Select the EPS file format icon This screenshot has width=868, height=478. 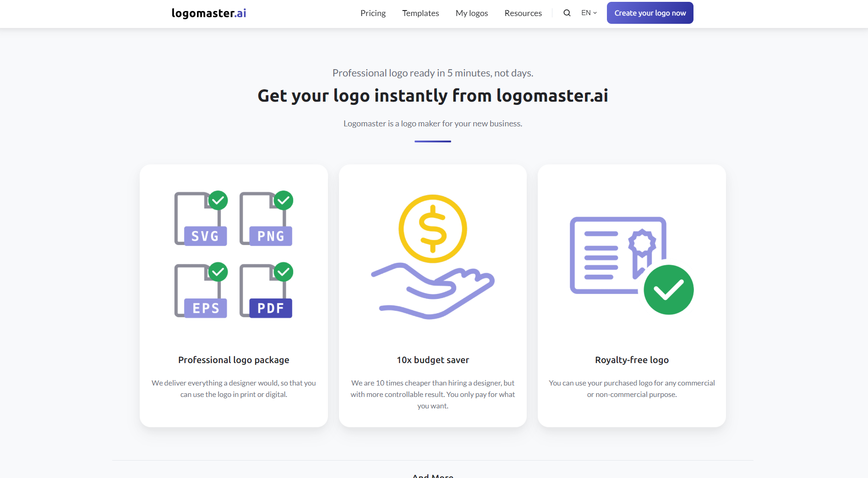coord(200,291)
